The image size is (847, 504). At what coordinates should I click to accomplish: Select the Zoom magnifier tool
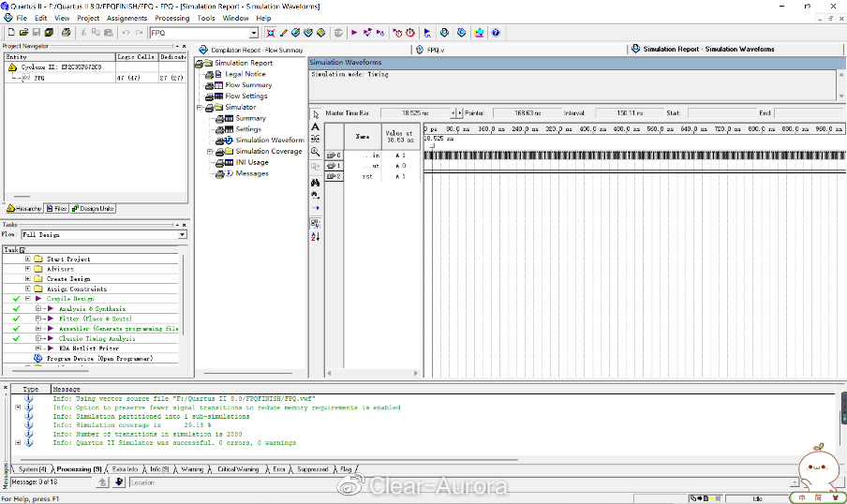316,153
